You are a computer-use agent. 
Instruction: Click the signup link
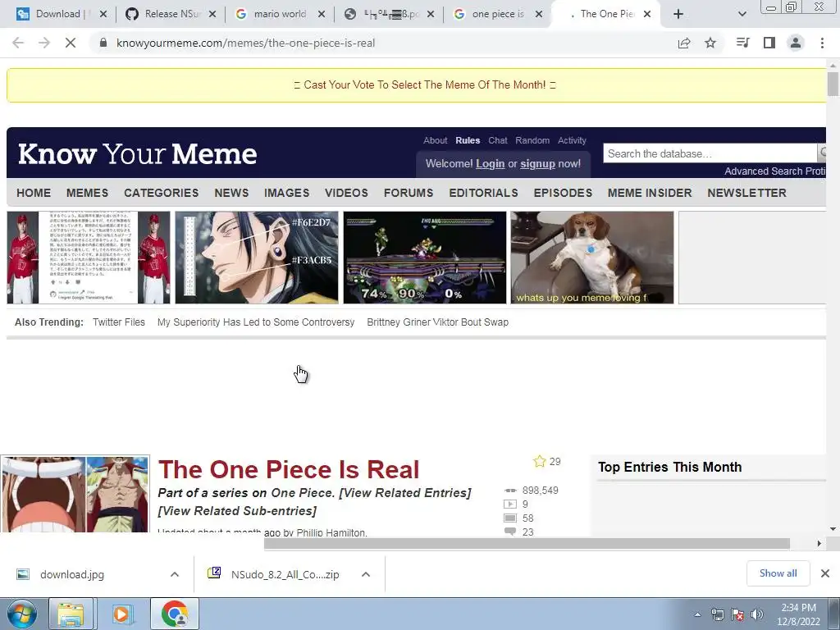point(537,164)
